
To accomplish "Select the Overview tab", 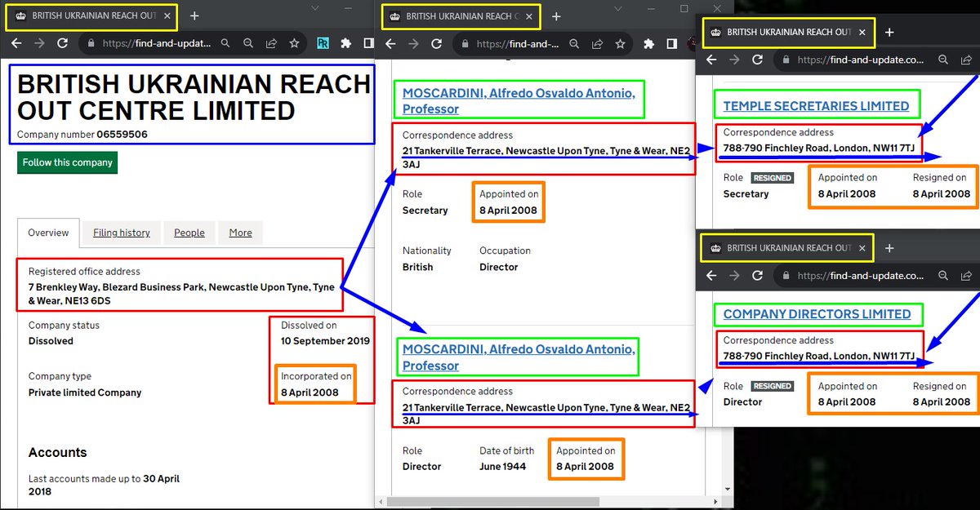I will click(x=48, y=233).
